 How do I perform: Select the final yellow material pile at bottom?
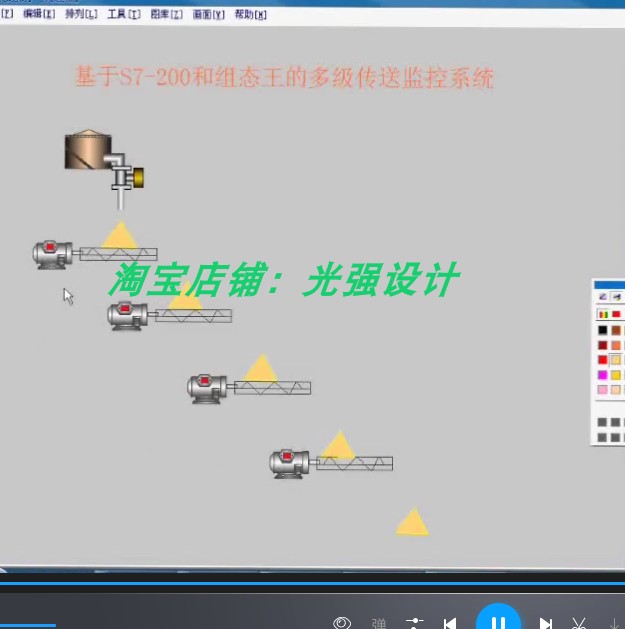[x=413, y=521]
